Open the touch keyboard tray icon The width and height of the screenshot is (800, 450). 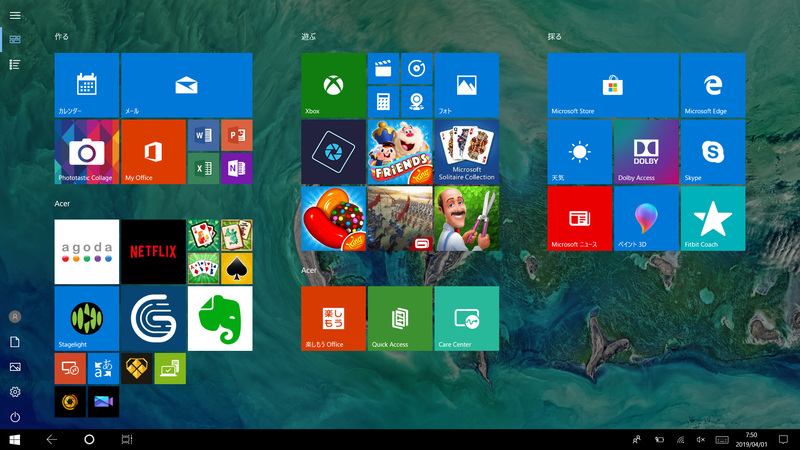722,440
